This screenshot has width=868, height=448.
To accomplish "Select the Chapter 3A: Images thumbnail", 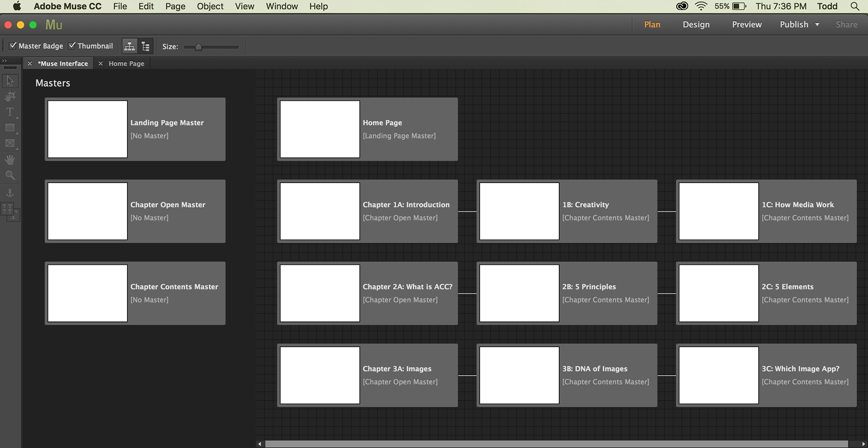I will 320,375.
